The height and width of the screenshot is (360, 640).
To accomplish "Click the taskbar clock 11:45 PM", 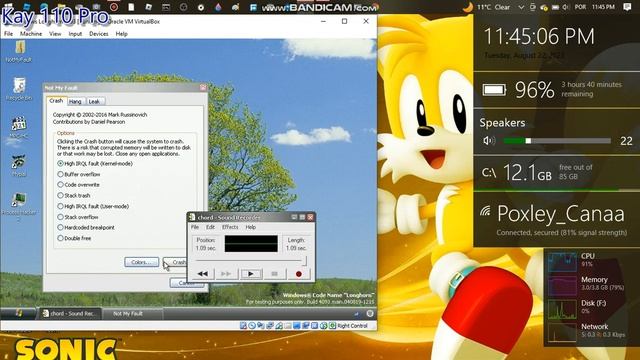I will click(603, 7).
